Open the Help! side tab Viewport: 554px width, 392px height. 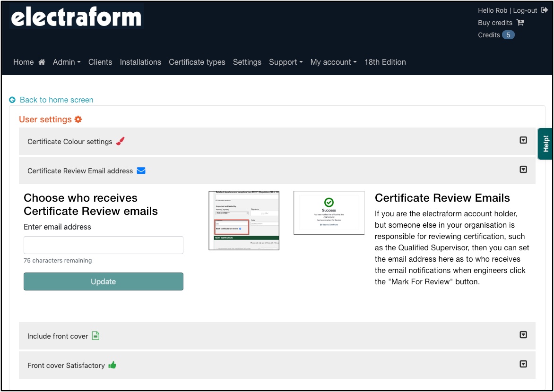pyautogui.click(x=545, y=144)
